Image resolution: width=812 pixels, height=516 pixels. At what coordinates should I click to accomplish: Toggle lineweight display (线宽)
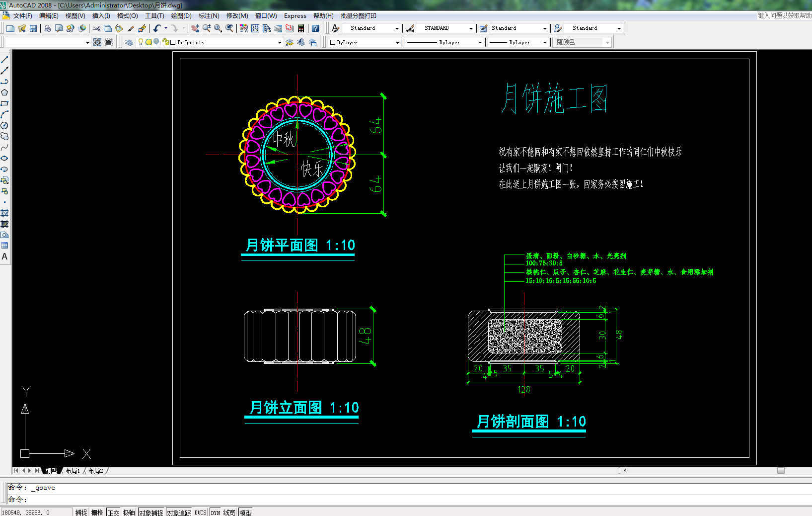[229, 513]
